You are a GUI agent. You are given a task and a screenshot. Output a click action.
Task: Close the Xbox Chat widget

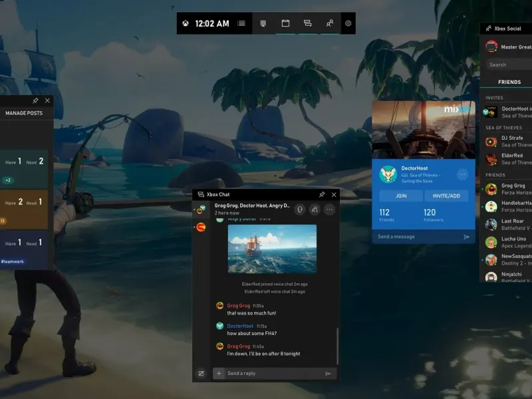pyautogui.click(x=334, y=194)
